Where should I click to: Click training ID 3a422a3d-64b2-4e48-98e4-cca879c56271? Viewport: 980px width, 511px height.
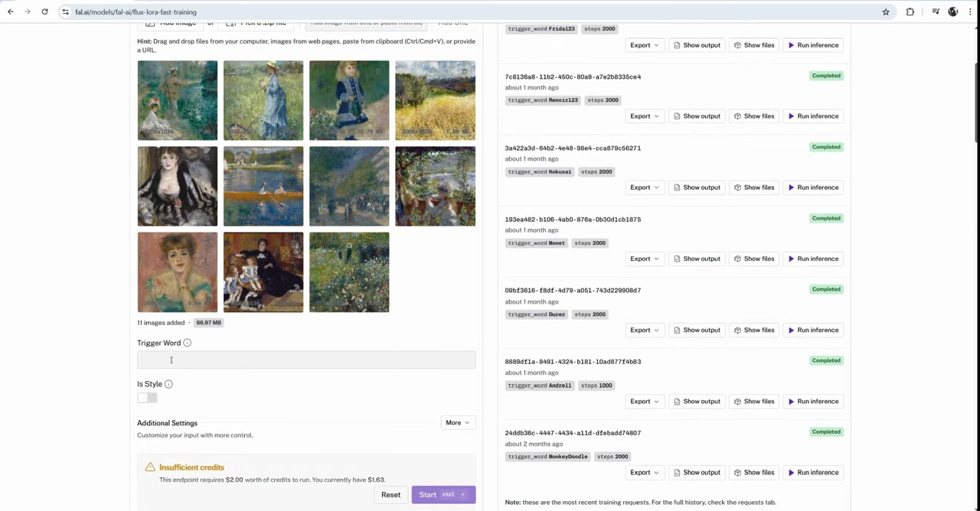[573, 148]
